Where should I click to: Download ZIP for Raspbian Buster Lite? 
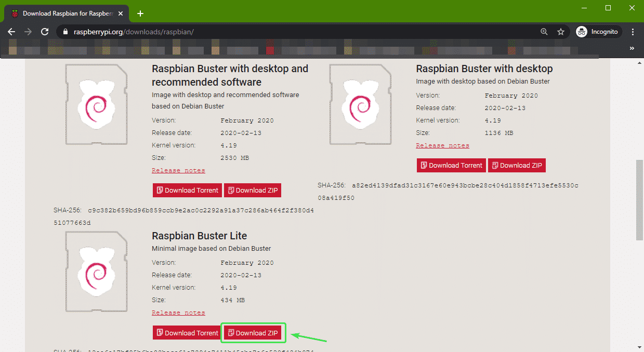coord(253,333)
